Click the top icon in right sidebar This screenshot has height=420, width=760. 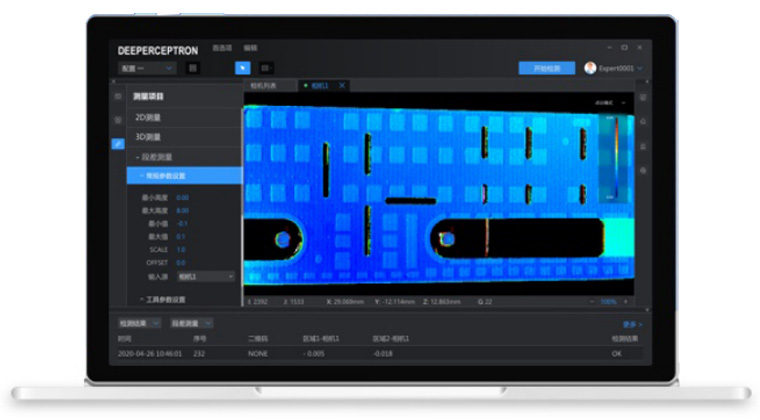point(642,97)
